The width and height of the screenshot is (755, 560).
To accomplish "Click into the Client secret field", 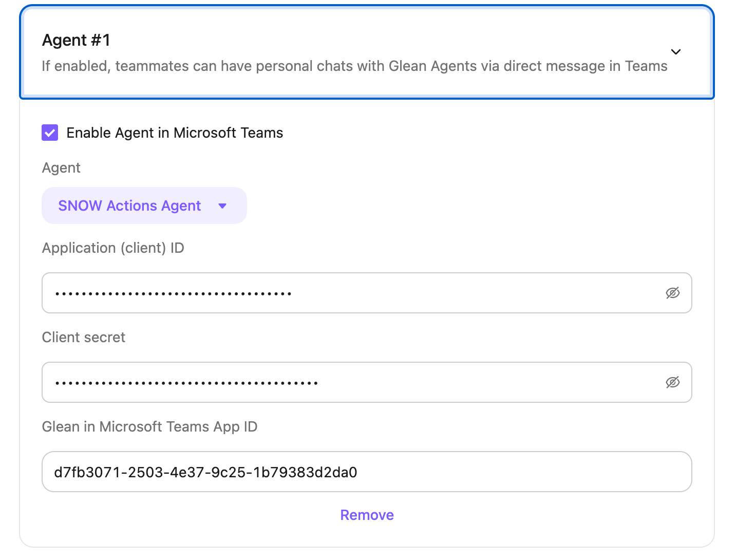I will [x=367, y=382].
